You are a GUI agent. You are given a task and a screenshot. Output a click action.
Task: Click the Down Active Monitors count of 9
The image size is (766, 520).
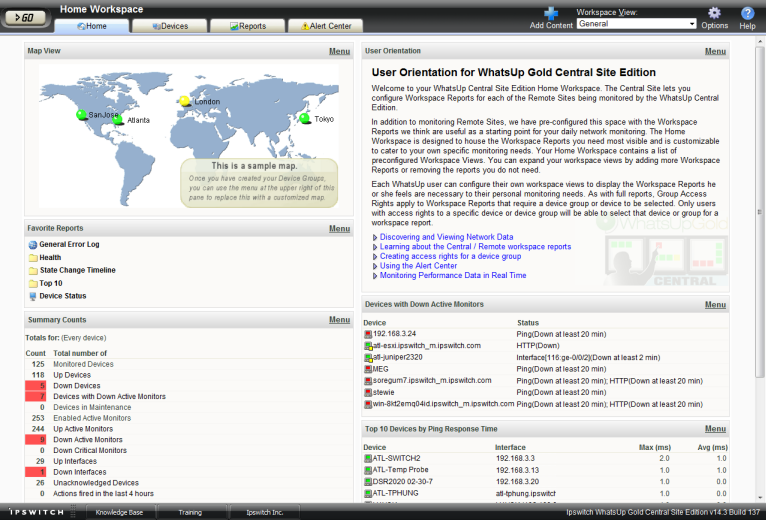click(x=36, y=439)
